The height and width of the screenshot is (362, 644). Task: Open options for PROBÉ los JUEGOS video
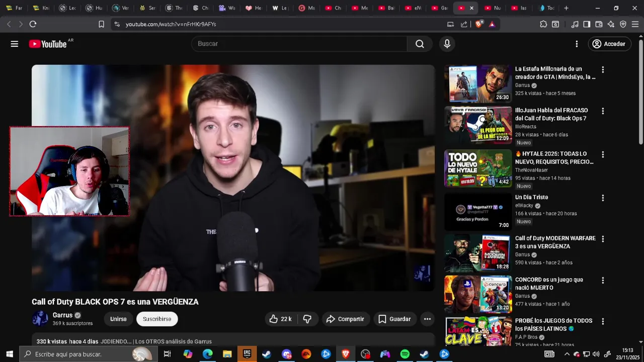tap(603, 322)
